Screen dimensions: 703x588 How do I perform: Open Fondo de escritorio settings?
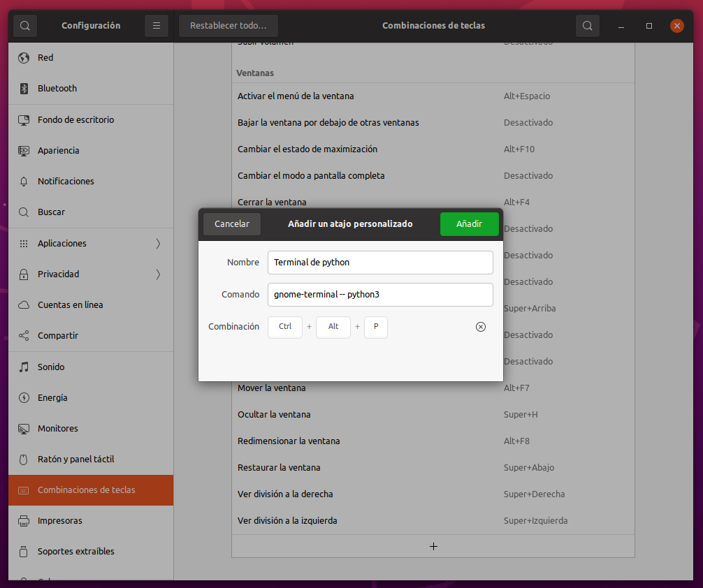click(75, 119)
